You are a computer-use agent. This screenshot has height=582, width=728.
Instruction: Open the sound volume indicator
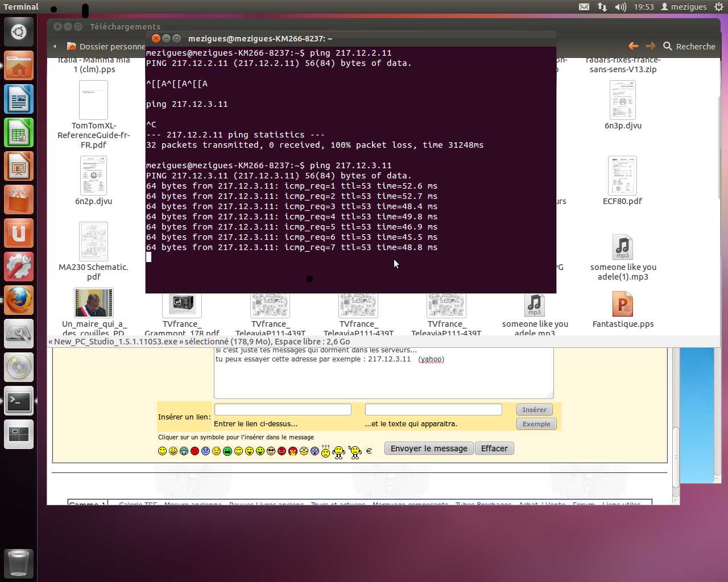point(621,7)
